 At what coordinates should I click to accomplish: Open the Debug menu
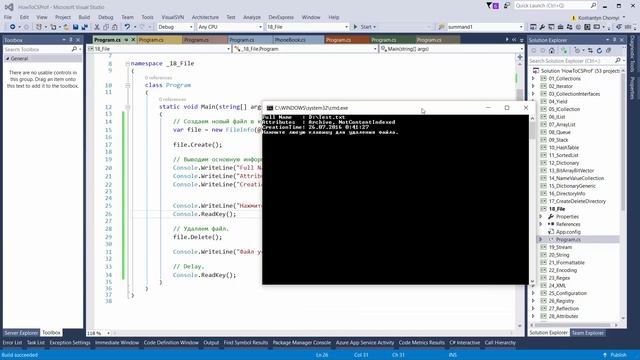click(105, 17)
